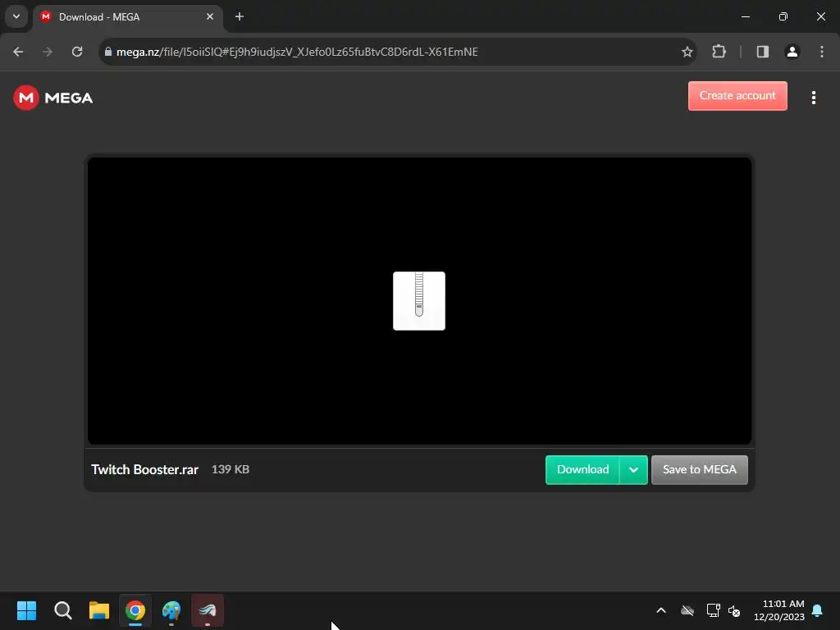Open the Windows Start menu
Viewport: 840px width, 630px height.
pos(27,610)
